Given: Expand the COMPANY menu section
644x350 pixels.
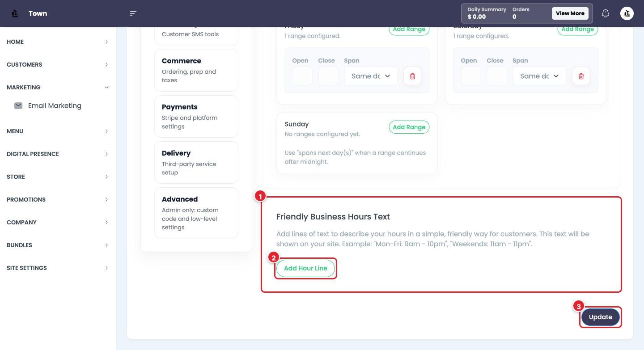Looking at the screenshot, I should pyautogui.click(x=58, y=222).
